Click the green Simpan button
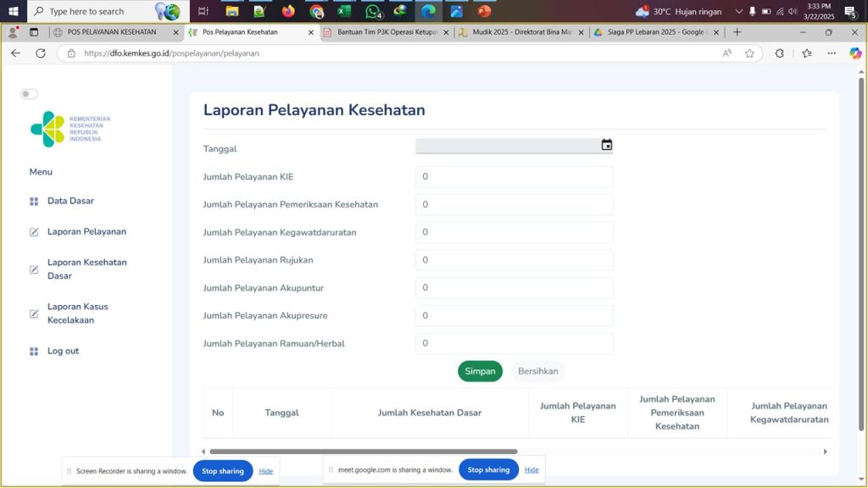The height and width of the screenshot is (488, 868). click(x=480, y=371)
